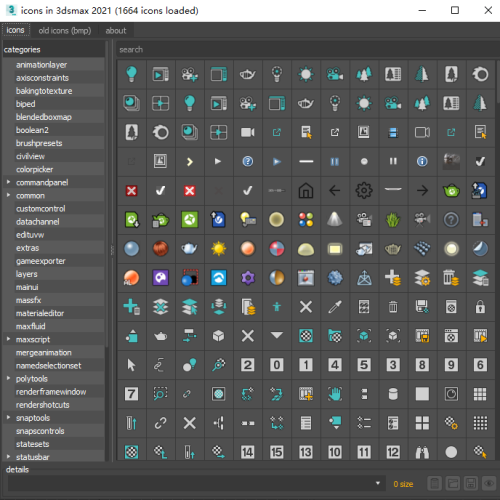Pick the number 0 icon
Screen dimensions: 500x500
click(277, 365)
